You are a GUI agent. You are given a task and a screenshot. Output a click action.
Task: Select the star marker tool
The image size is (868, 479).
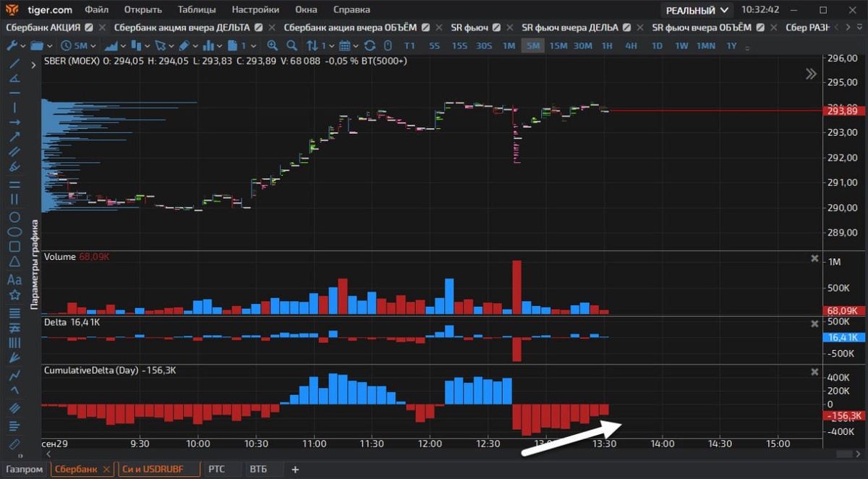point(14,295)
